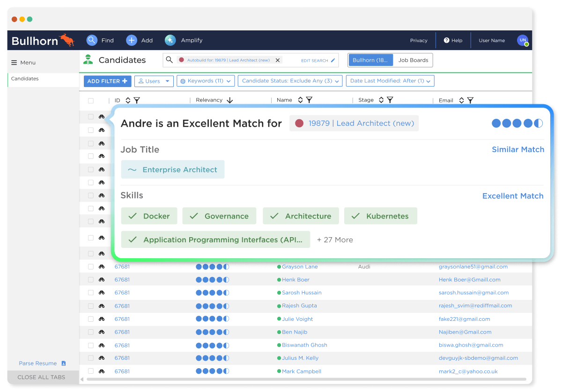
Task: Click the + 27 More skills link
Action: (x=335, y=240)
